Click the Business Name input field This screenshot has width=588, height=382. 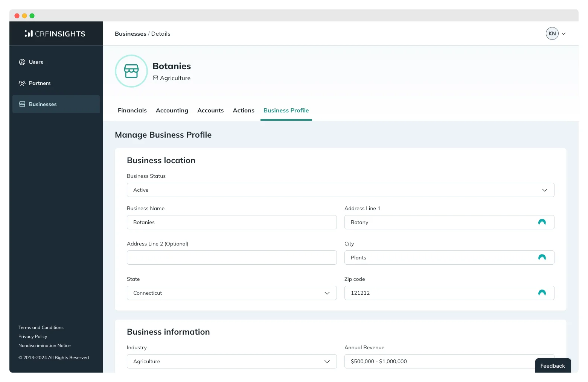coord(232,222)
